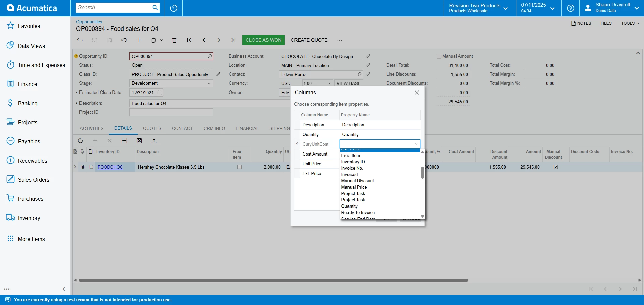Expand the clipboard dropdown arrow in toolbar
Image resolution: width=644 pixels, height=305 pixels.
162,40
